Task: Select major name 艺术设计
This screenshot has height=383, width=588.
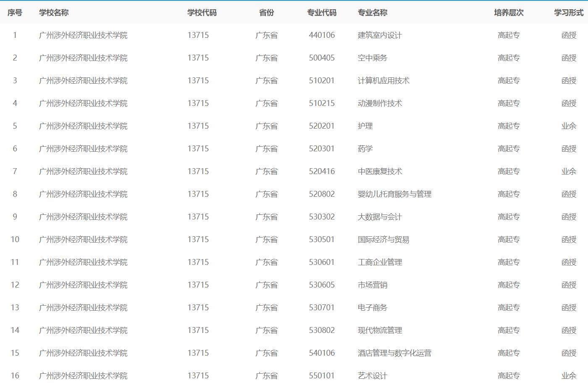Action: click(x=373, y=376)
